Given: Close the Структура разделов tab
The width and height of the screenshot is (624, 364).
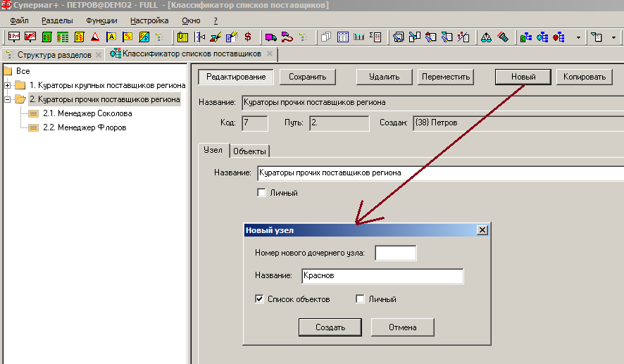Looking at the screenshot, I should (99, 55).
